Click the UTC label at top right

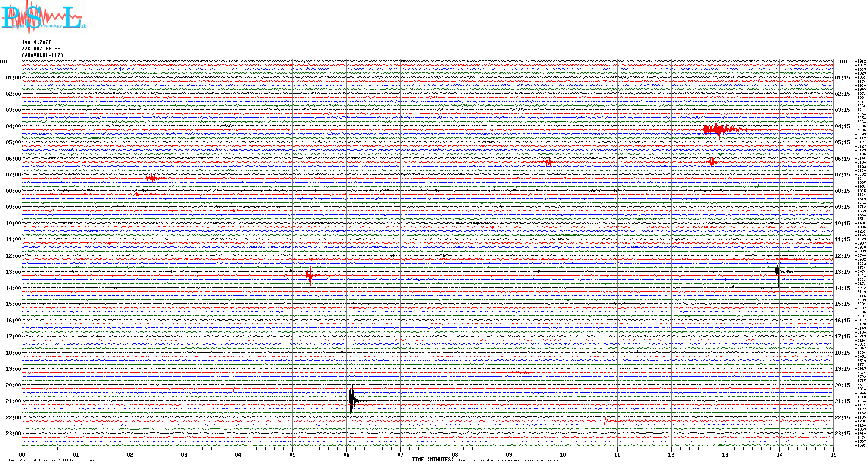(844, 62)
